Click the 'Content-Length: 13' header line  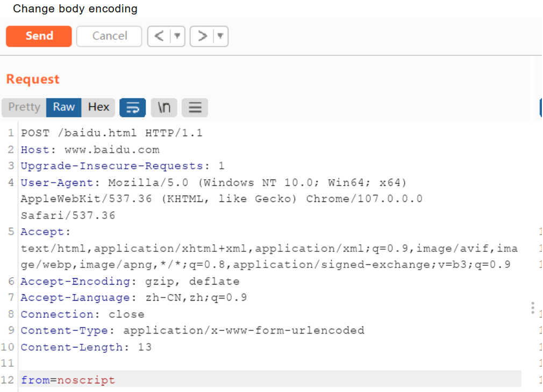click(x=86, y=347)
